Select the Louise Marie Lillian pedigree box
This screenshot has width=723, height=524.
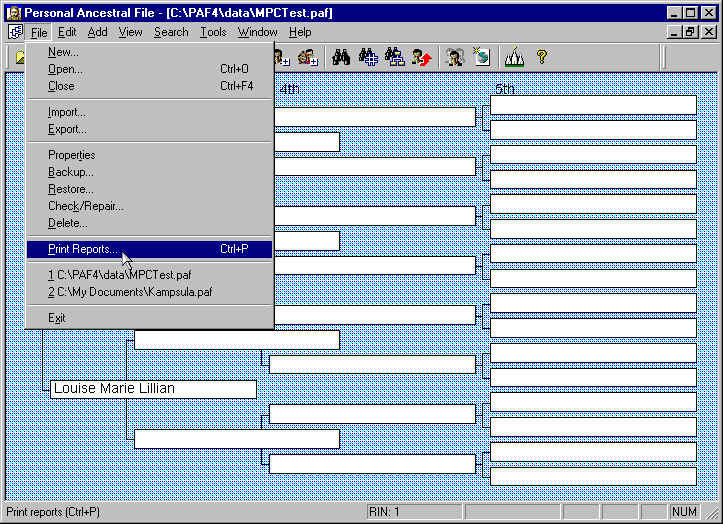pos(153,389)
